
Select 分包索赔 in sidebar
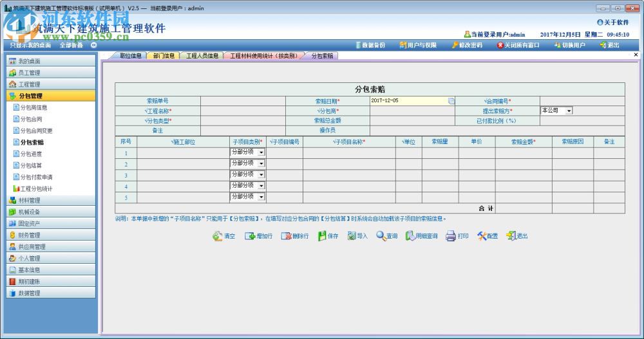coord(28,142)
